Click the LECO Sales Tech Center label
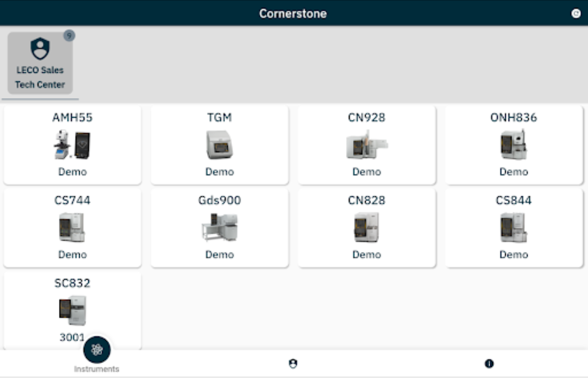The image size is (588, 378). coord(40,77)
